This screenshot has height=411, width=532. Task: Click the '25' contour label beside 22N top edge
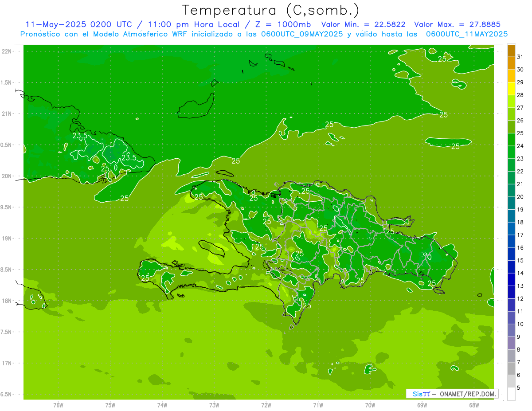point(442,59)
